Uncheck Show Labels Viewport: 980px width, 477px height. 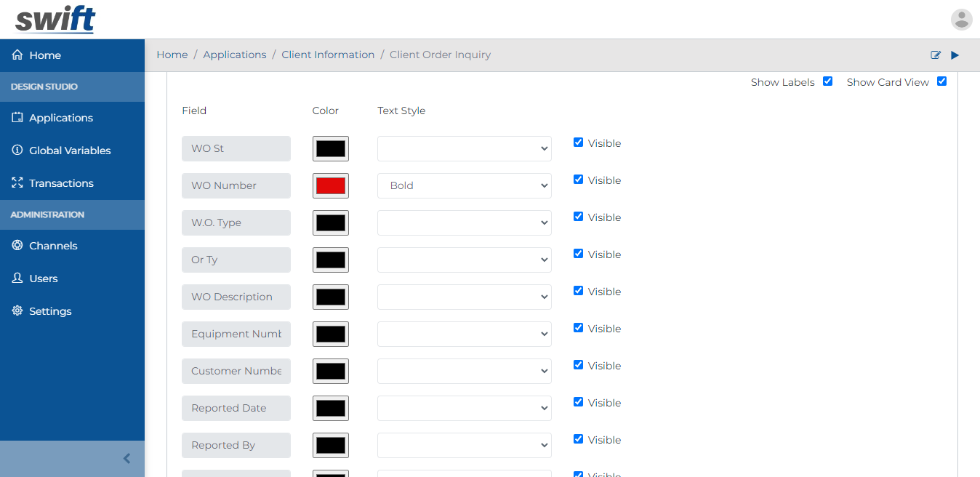click(x=827, y=81)
